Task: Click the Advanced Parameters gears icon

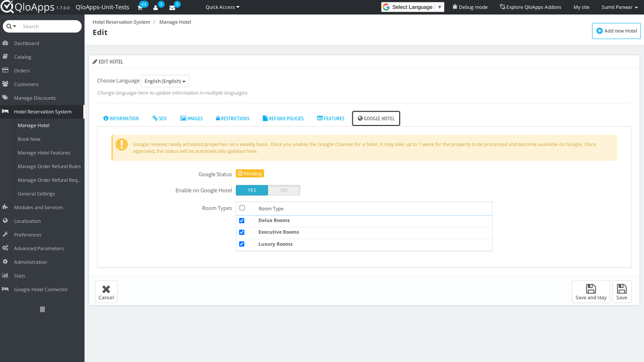Action: [6, 248]
